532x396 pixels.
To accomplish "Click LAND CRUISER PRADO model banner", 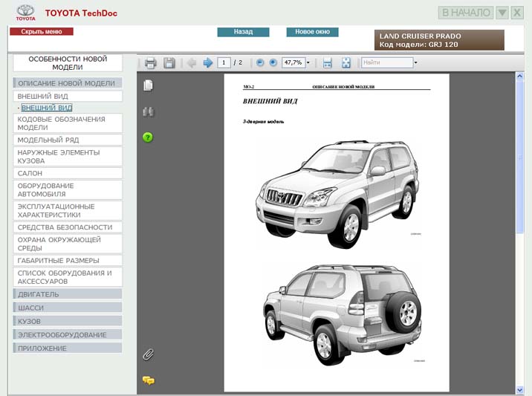I will pos(439,40).
